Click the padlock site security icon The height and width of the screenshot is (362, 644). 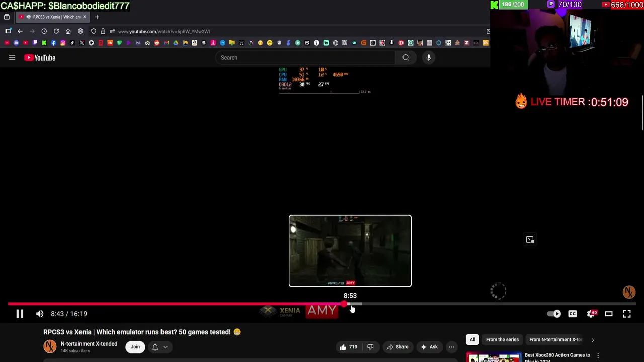point(103,31)
